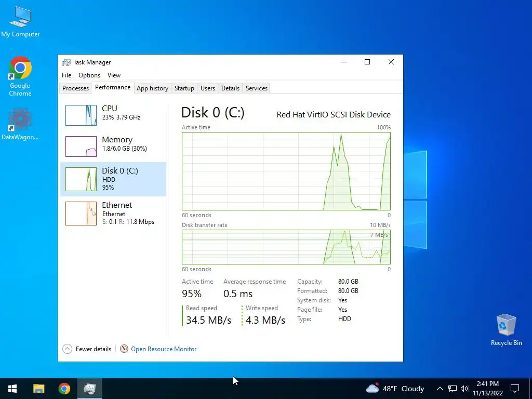The height and width of the screenshot is (399, 532).
Task: Select Disk 0 (C:) in sidebar
Action: point(113,179)
